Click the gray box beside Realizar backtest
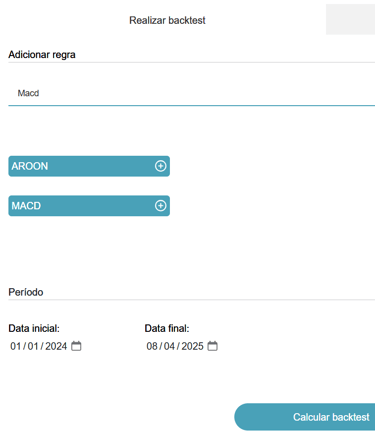This screenshot has width=375, height=437. (350, 19)
